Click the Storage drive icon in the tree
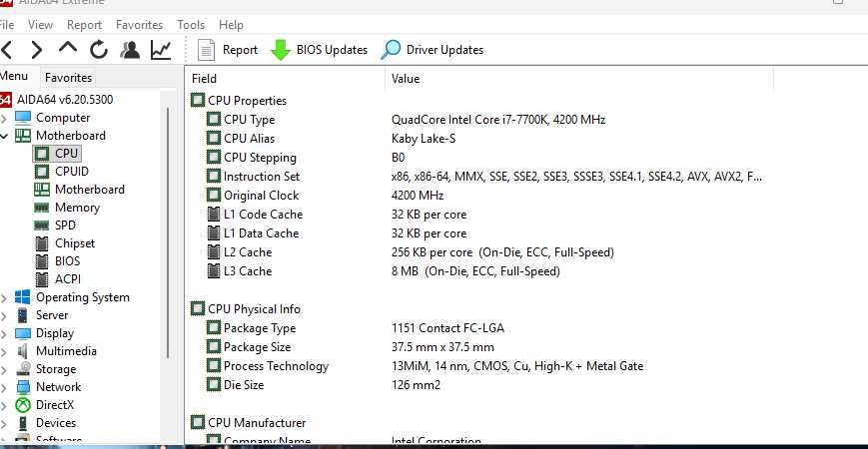Screen dimensions: 868x449 [x=23, y=369]
